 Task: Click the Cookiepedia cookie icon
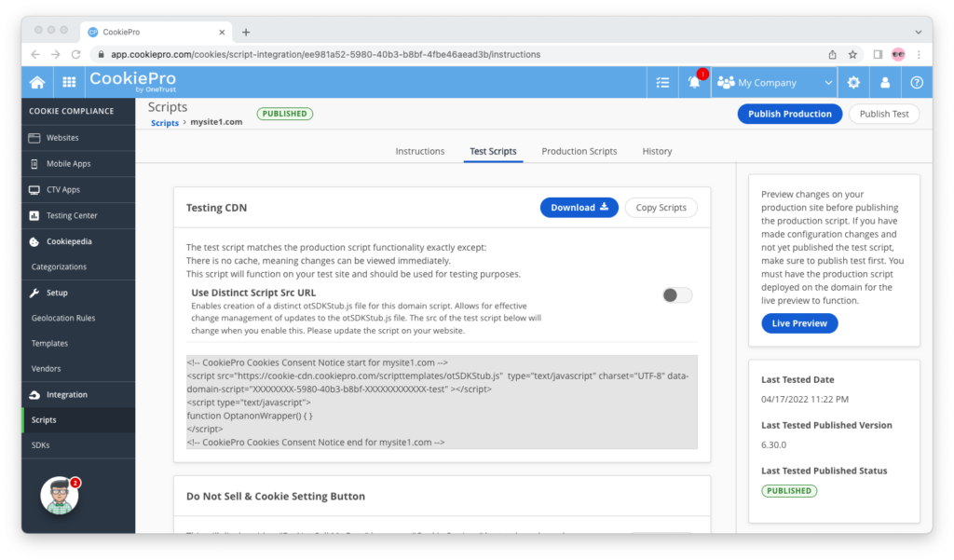click(34, 241)
